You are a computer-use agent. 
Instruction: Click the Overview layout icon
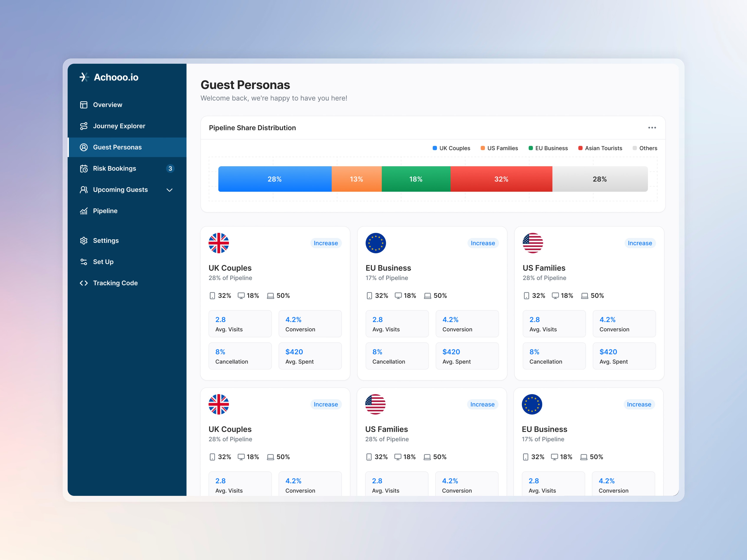(83, 105)
